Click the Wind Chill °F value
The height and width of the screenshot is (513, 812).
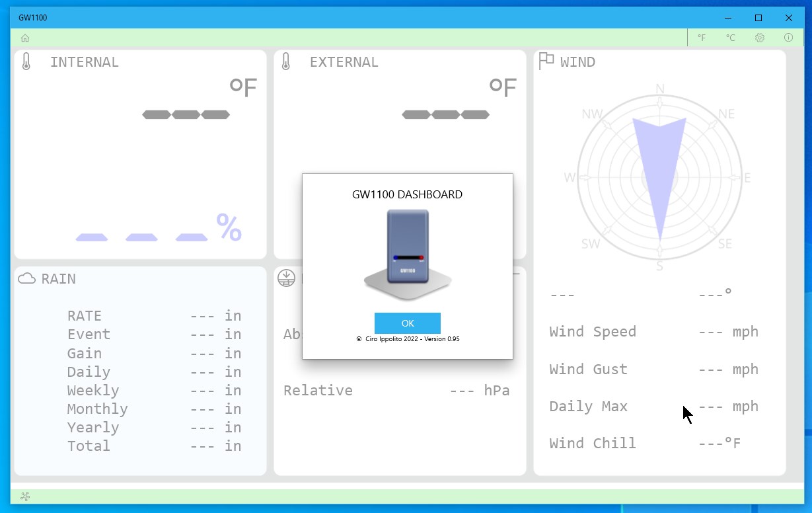point(720,444)
